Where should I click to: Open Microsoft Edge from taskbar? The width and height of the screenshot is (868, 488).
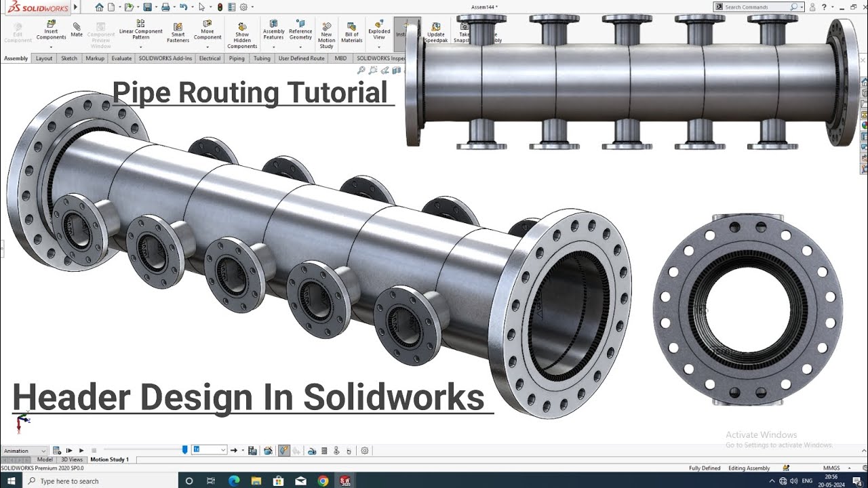234,481
